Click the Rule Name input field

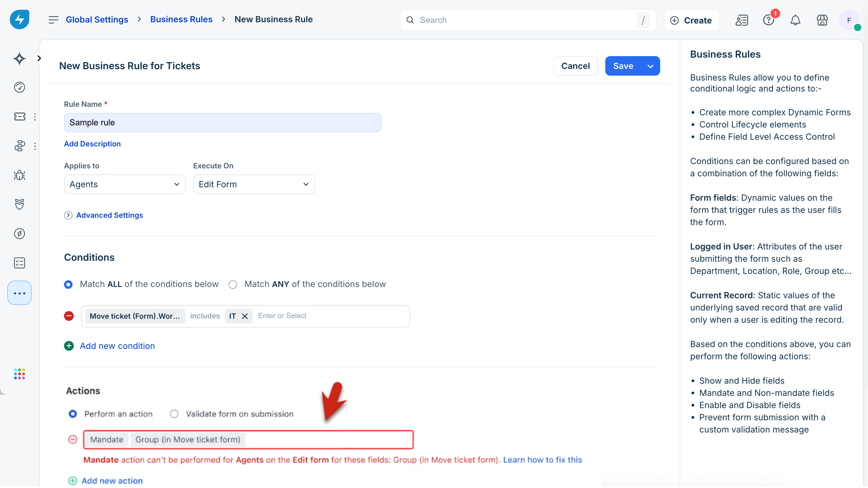coord(222,122)
